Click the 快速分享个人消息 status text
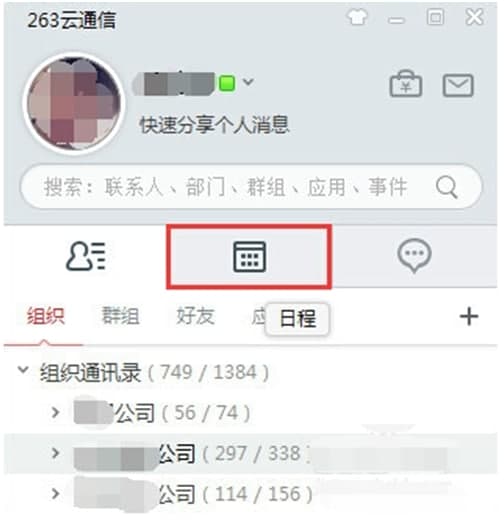504x523 pixels. [x=216, y=126]
